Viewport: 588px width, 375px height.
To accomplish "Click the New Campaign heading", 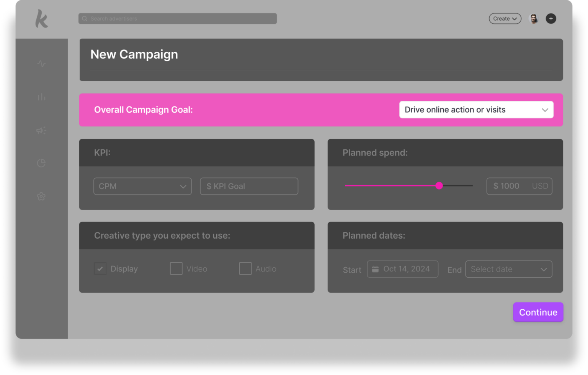I will pyautogui.click(x=134, y=54).
